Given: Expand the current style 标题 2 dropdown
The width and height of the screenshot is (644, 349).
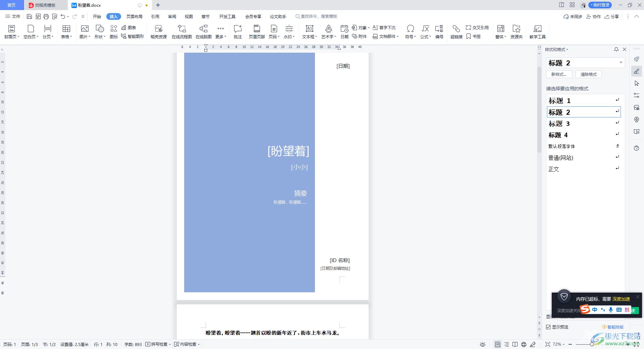Looking at the screenshot, I should pos(621,63).
